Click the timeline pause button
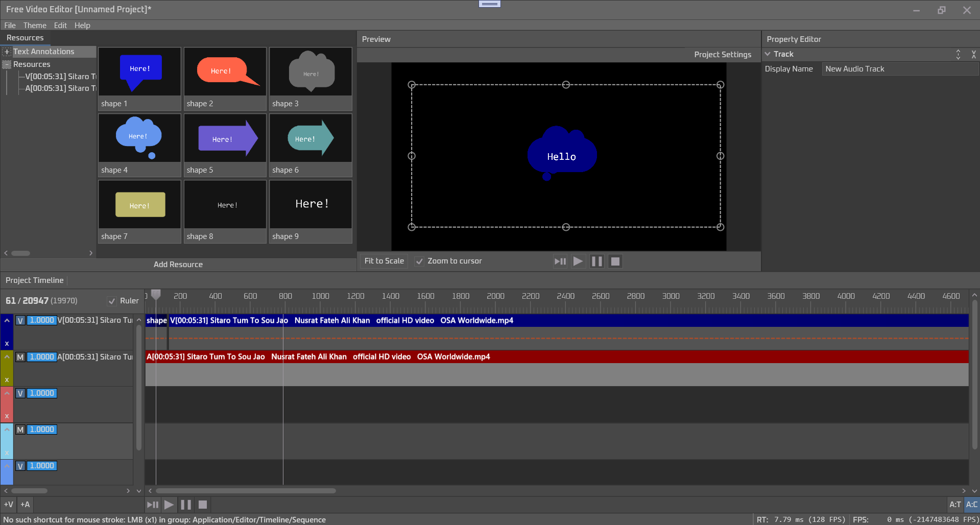 click(x=186, y=505)
